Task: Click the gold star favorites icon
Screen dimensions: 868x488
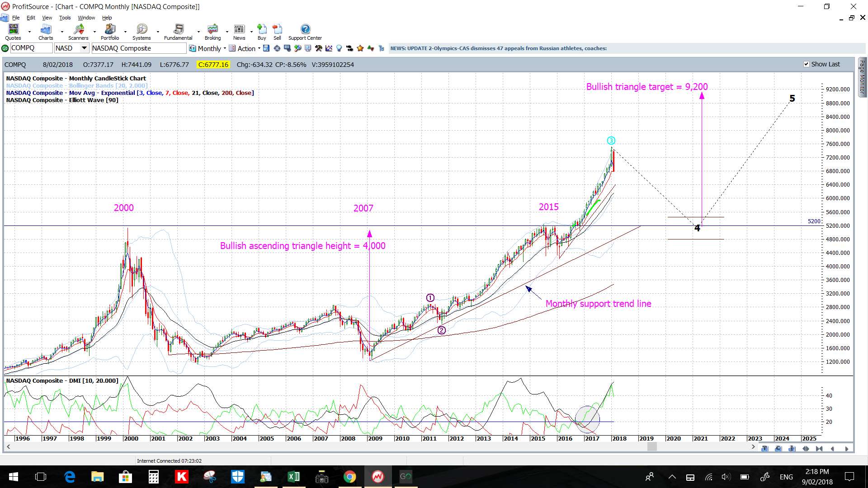Action: point(360,48)
